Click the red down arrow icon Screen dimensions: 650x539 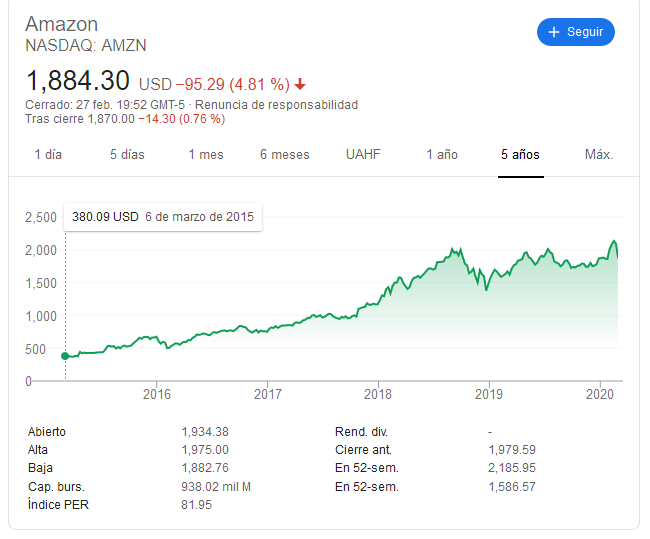point(300,84)
